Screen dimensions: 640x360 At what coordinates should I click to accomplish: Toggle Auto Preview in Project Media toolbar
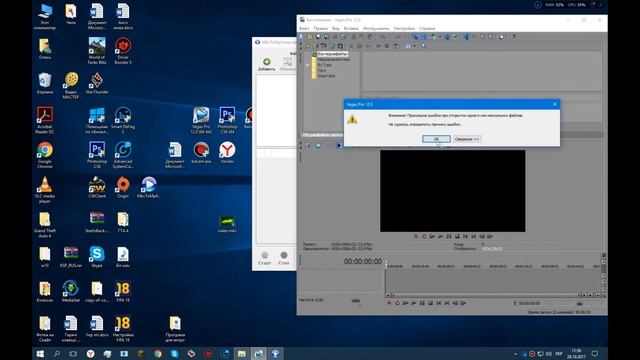pyautogui.click(x=395, y=46)
